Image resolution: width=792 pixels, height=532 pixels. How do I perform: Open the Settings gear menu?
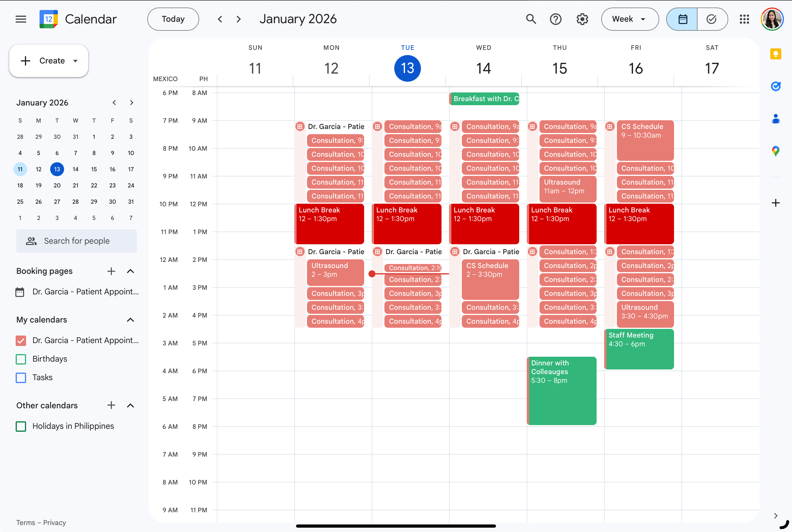582,19
